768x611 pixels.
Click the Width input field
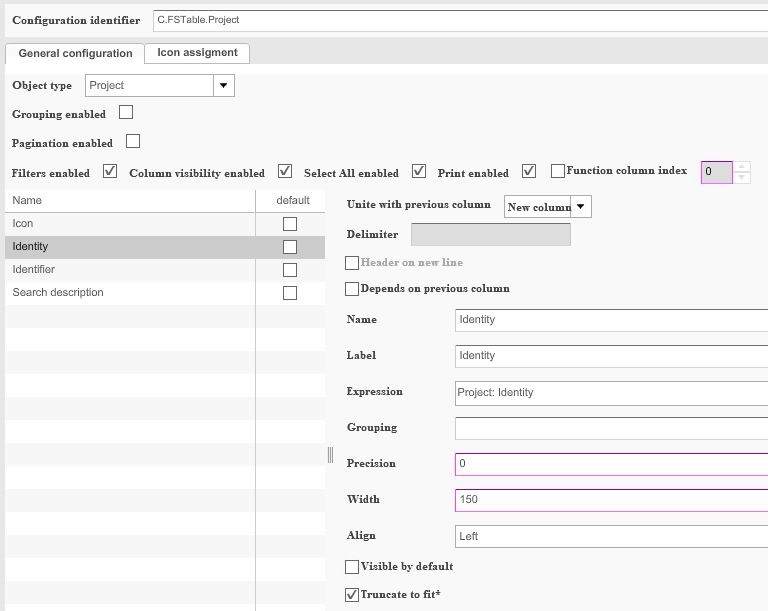610,500
